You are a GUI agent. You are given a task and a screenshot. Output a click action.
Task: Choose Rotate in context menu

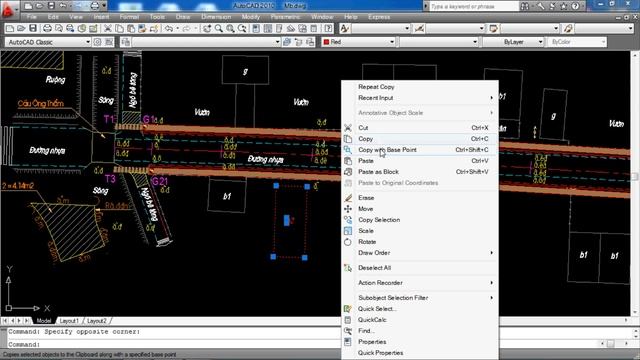click(420, 242)
